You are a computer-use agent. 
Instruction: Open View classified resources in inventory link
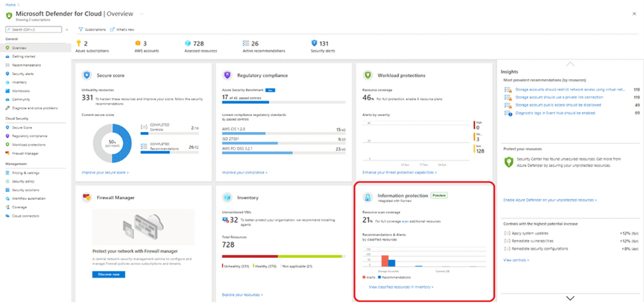coord(401,287)
